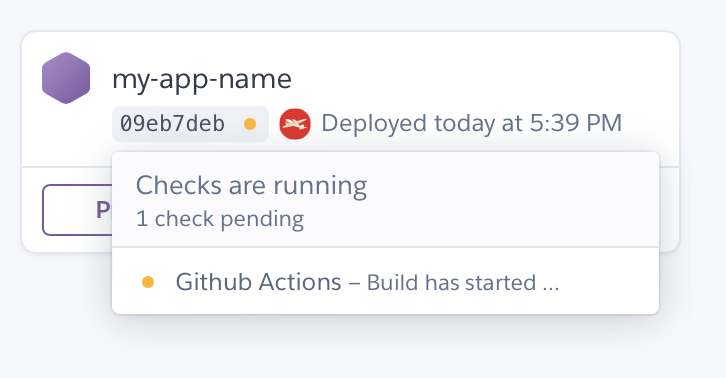The image size is (726, 378).
Task: Select the Checks are running heading
Action: [251, 186]
